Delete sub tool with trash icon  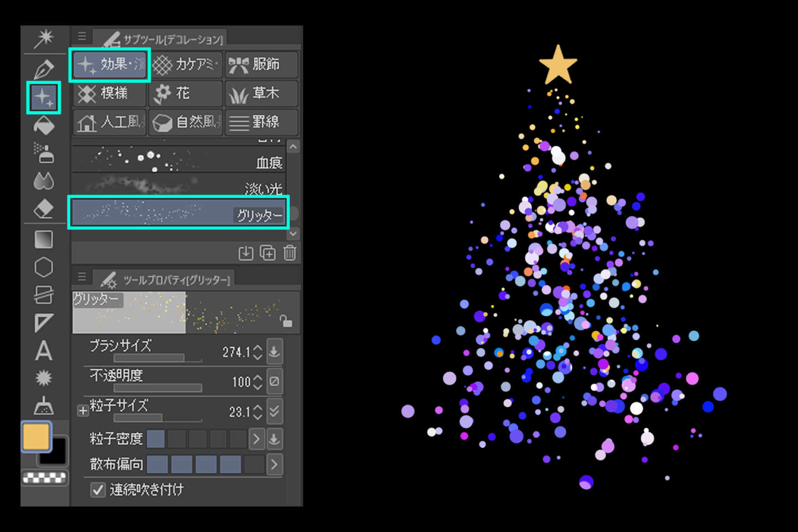point(290,253)
